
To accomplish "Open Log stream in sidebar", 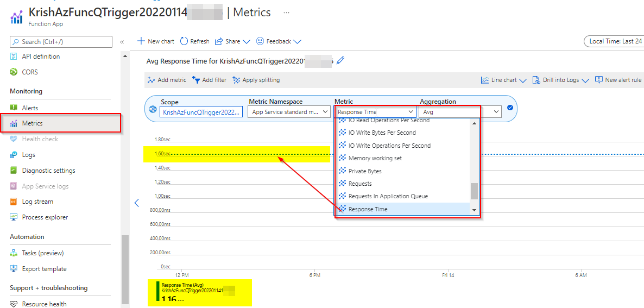I will [x=37, y=202].
